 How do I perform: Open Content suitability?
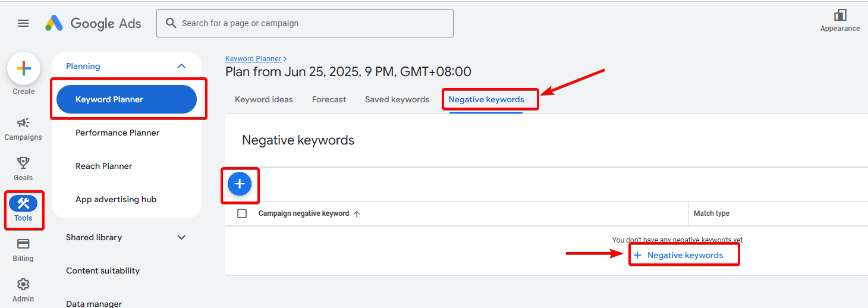[103, 271]
